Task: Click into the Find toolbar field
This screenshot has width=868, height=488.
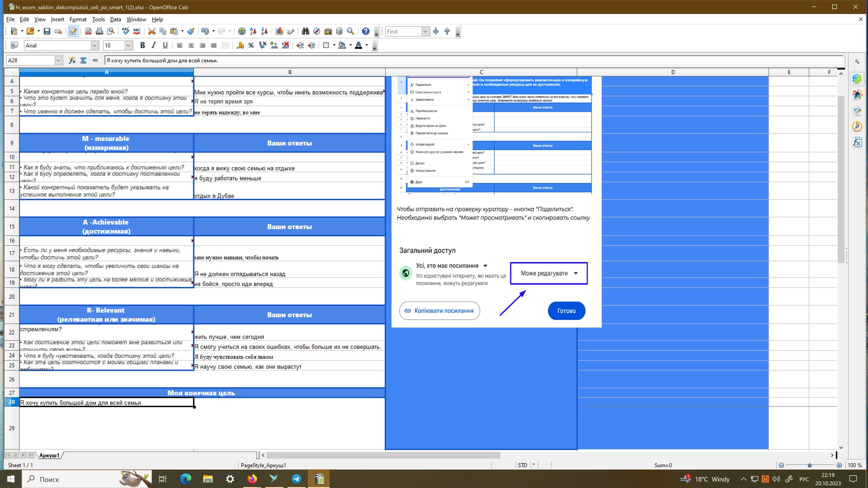Action: click(403, 31)
